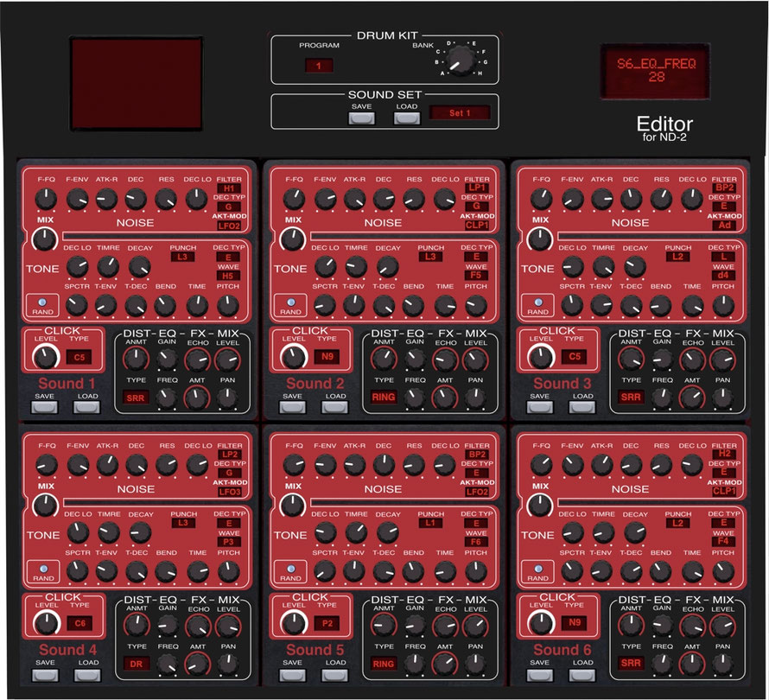This screenshot has width=769, height=700.
Task: Open the Set 1 sound set selector
Action: 460,113
